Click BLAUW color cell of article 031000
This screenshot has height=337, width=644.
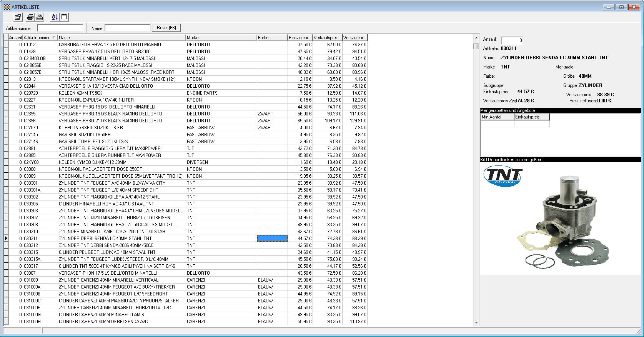[272, 280]
